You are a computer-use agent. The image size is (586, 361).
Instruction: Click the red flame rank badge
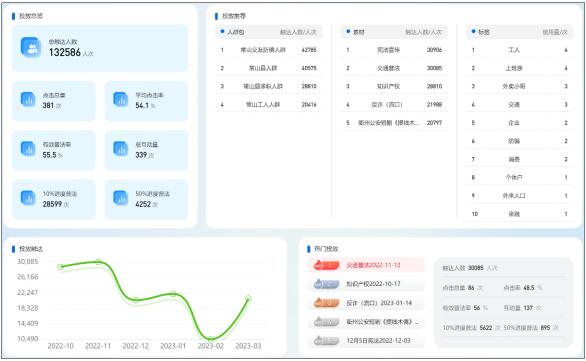coord(326,265)
